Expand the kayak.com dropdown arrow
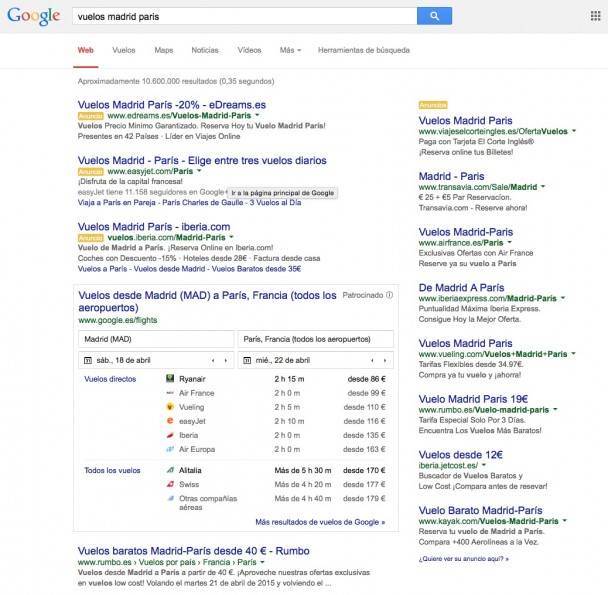 565,521
